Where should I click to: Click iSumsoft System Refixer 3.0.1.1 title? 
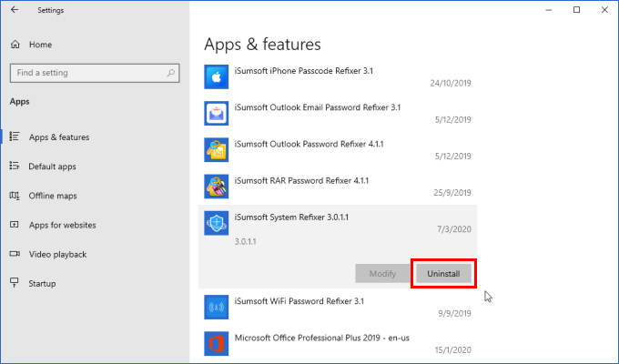pyautogui.click(x=291, y=217)
